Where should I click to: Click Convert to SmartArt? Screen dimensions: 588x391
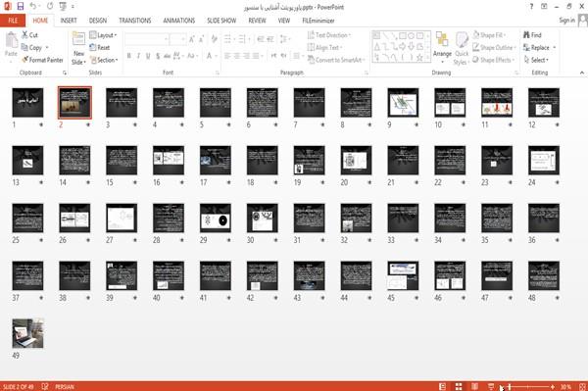[335, 60]
